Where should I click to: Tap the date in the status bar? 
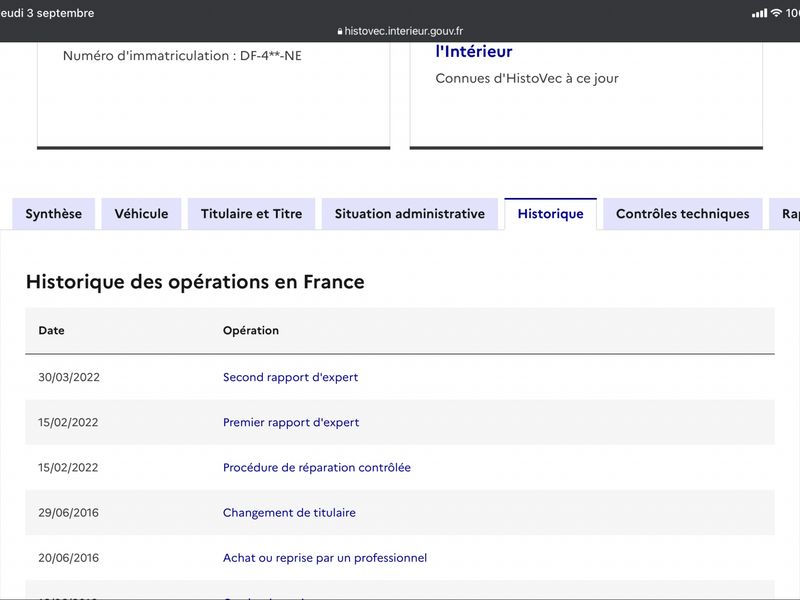pyautogui.click(x=47, y=13)
